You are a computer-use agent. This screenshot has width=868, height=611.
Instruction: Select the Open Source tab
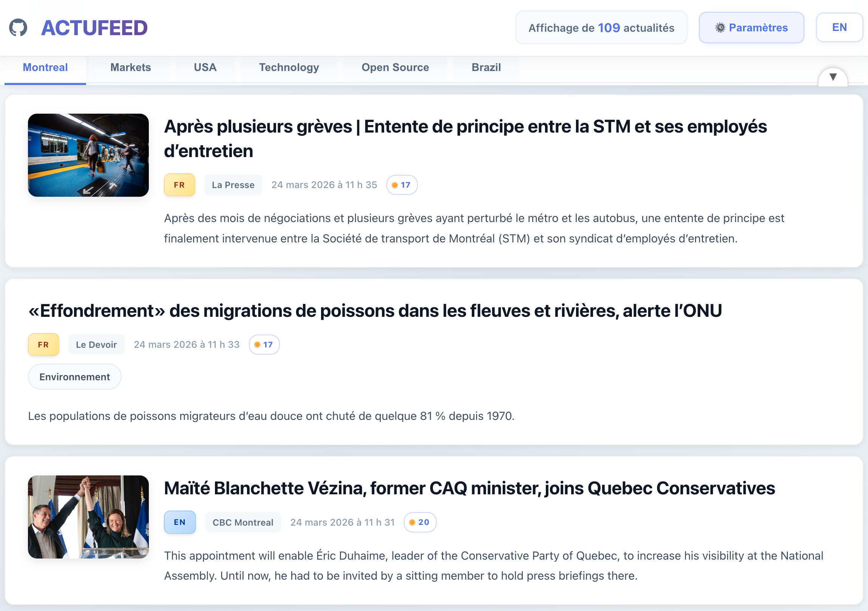point(395,68)
